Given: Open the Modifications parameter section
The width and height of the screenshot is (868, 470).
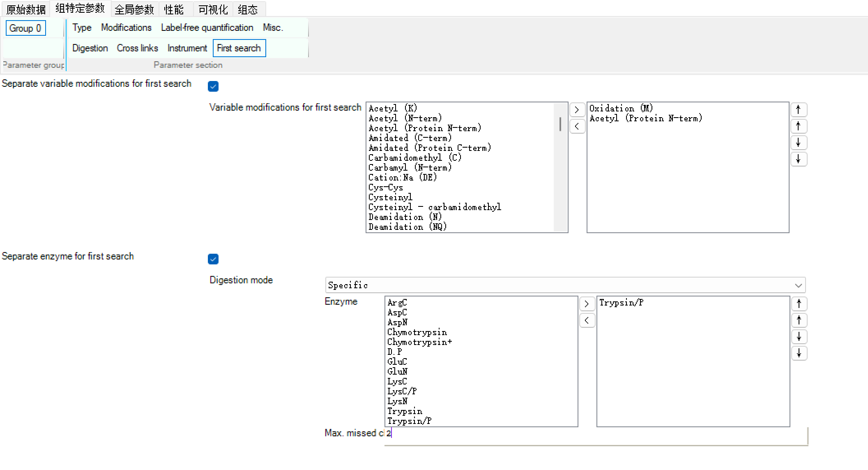Looking at the screenshot, I should click(126, 28).
